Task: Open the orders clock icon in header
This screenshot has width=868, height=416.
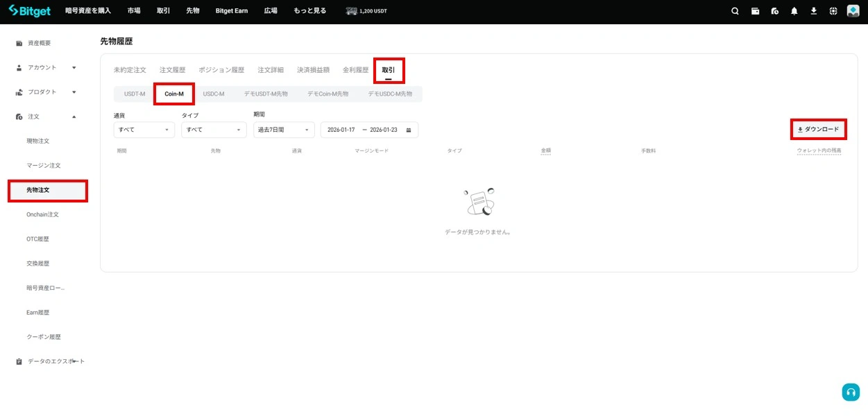Action: (x=774, y=11)
